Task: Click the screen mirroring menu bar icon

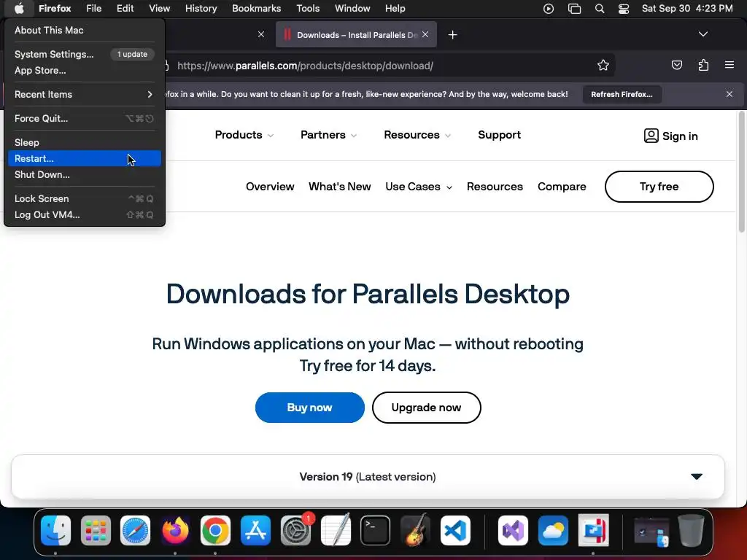Action: (575, 9)
